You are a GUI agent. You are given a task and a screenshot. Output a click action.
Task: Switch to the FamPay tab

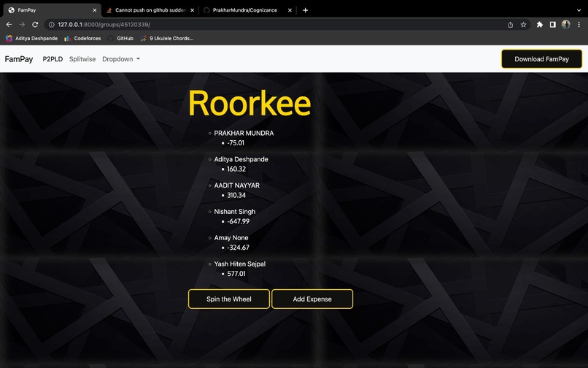[52, 10]
